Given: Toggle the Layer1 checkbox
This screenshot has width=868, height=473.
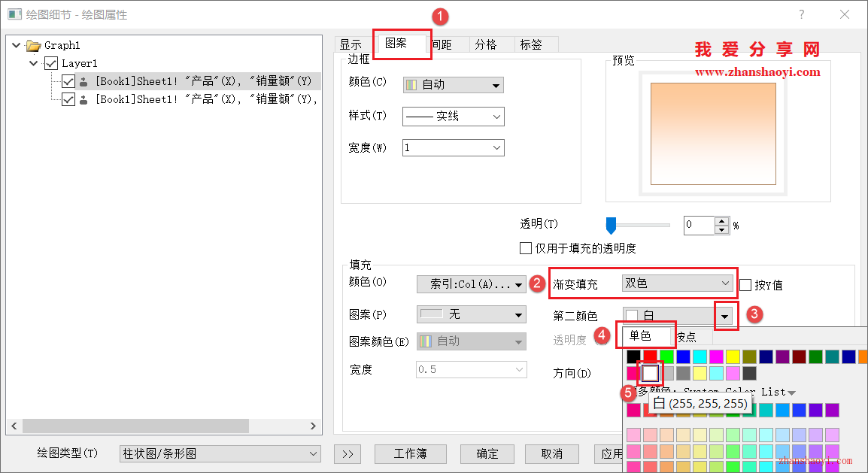Looking at the screenshot, I should tap(51, 64).
